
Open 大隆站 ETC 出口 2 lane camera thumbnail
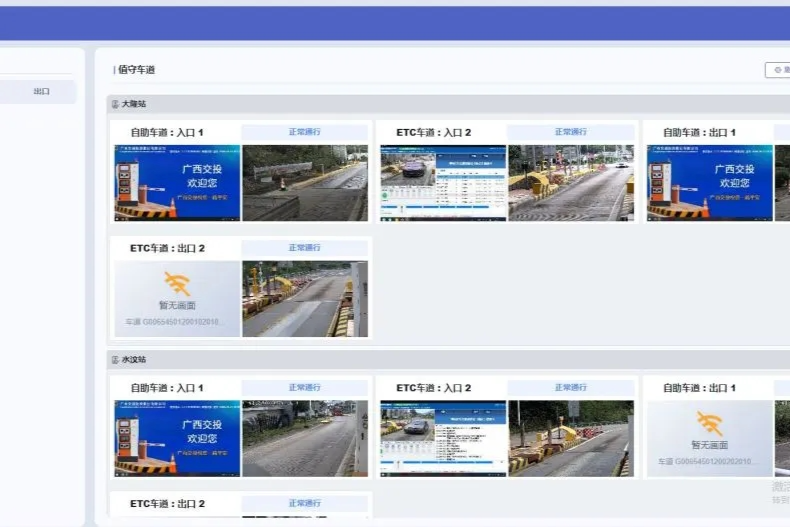coord(305,299)
